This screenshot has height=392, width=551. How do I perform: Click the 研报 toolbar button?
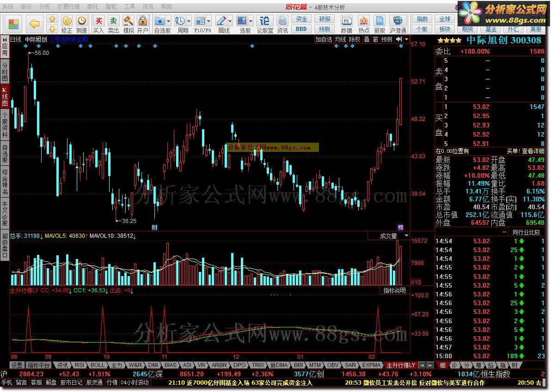324,19
